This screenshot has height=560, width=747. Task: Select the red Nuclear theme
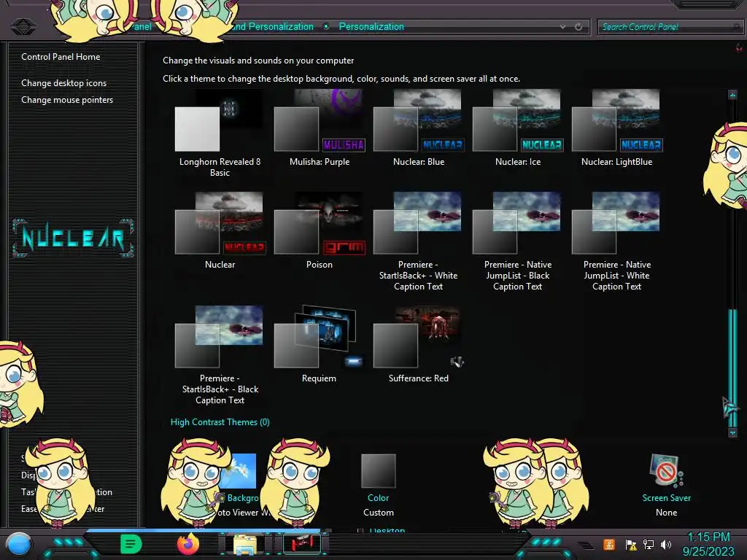point(220,231)
